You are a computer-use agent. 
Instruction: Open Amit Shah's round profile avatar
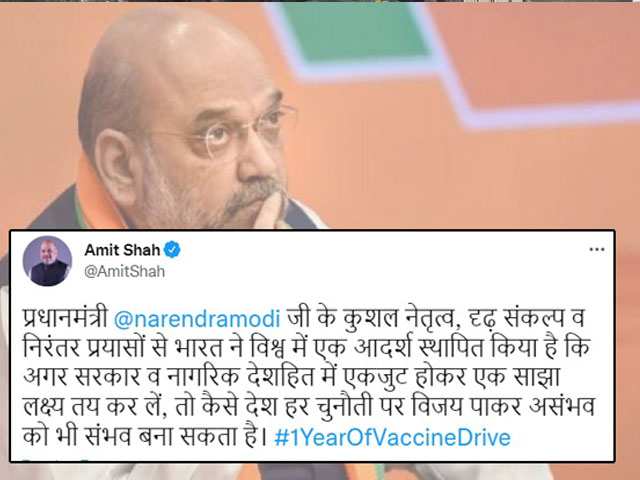click(x=47, y=261)
